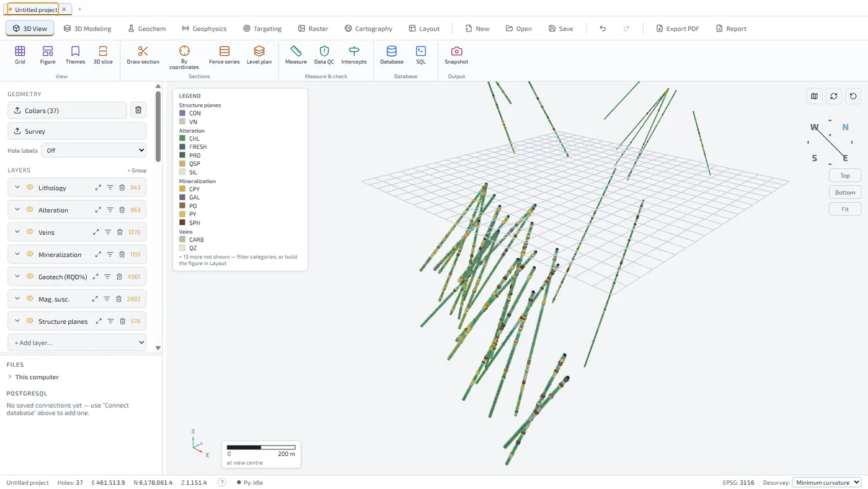Open the Hole labels dropdown

(94, 150)
